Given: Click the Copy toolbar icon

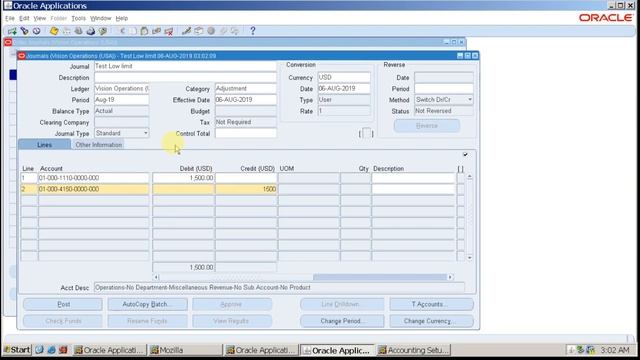Looking at the screenshot, I should 133,31.
